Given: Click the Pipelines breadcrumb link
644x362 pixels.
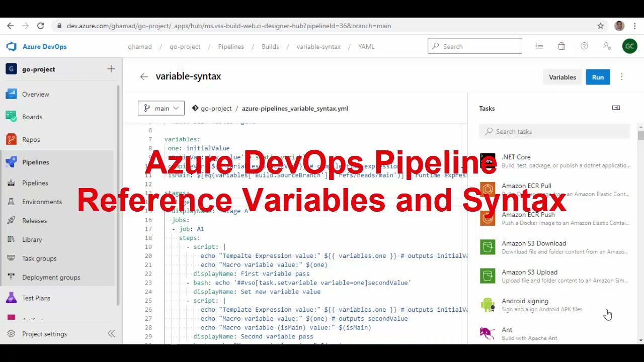Looking at the screenshot, I should pos(231,46).
